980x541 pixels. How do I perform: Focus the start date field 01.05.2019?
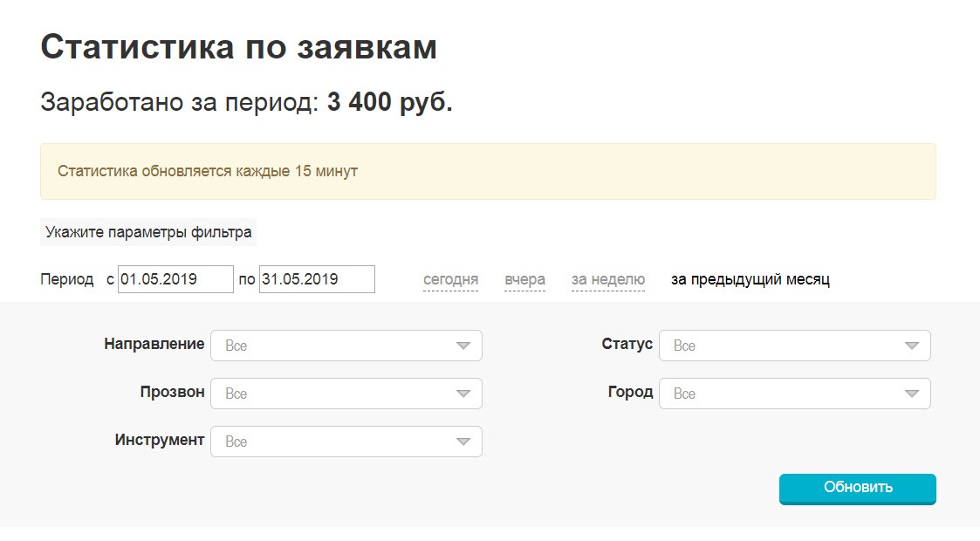coord(175,279)
